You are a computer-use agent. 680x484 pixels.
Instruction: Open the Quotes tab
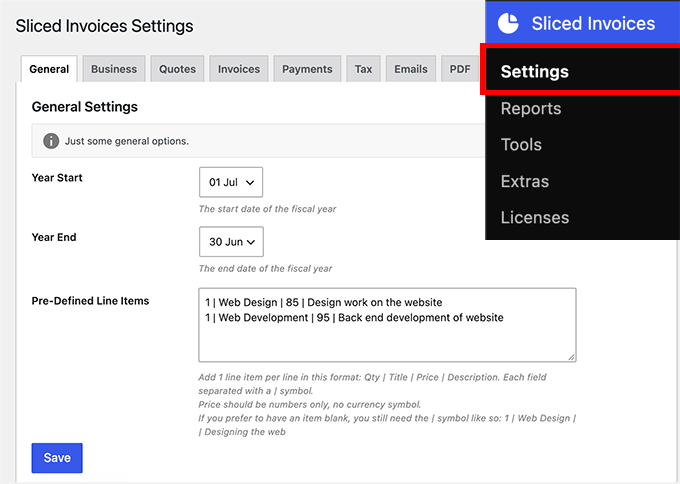coord(177,69)
